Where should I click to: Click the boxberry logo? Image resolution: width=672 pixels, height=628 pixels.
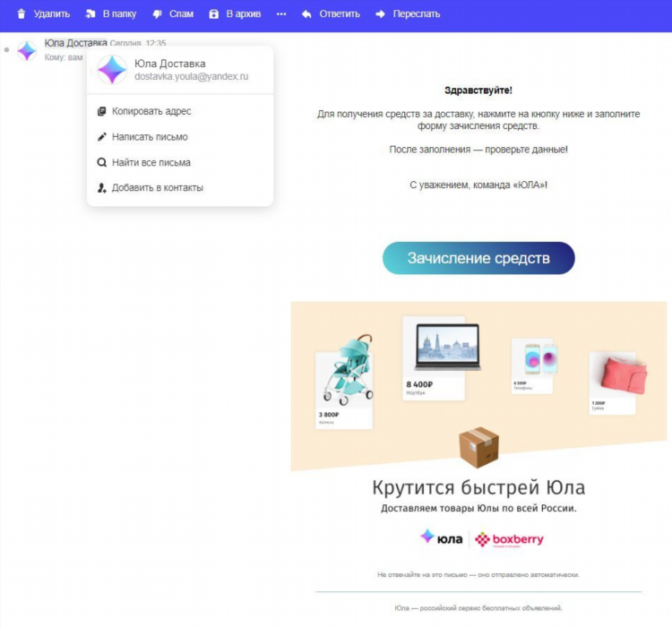pyautogui.click(x=509, y=539)
